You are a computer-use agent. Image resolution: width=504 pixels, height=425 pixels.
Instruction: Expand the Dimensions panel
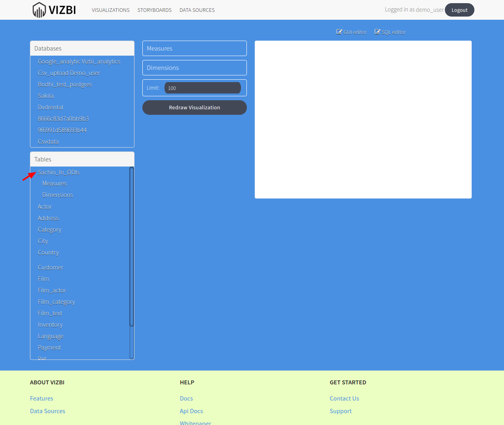coord(194,67)
